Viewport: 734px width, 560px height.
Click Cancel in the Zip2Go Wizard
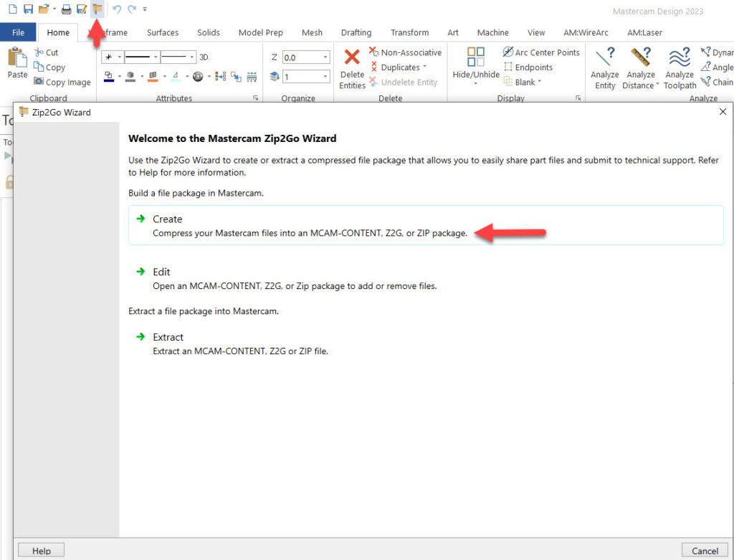click(705, 551)
